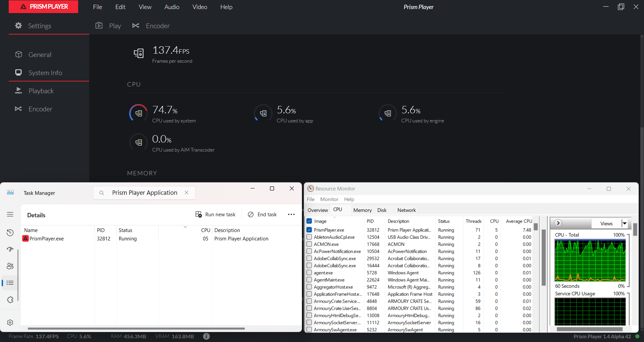The image size is (644, 342).
Task: Sort by Threads column in Resource Monitor
Action: (x=474, y=221)
